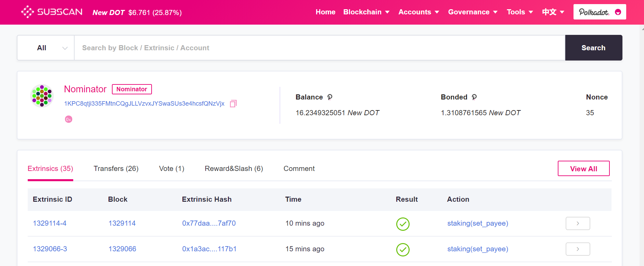Click the Subscan logo icon
The height and width of the screenshot is (266, 644).
pos(28,12)
